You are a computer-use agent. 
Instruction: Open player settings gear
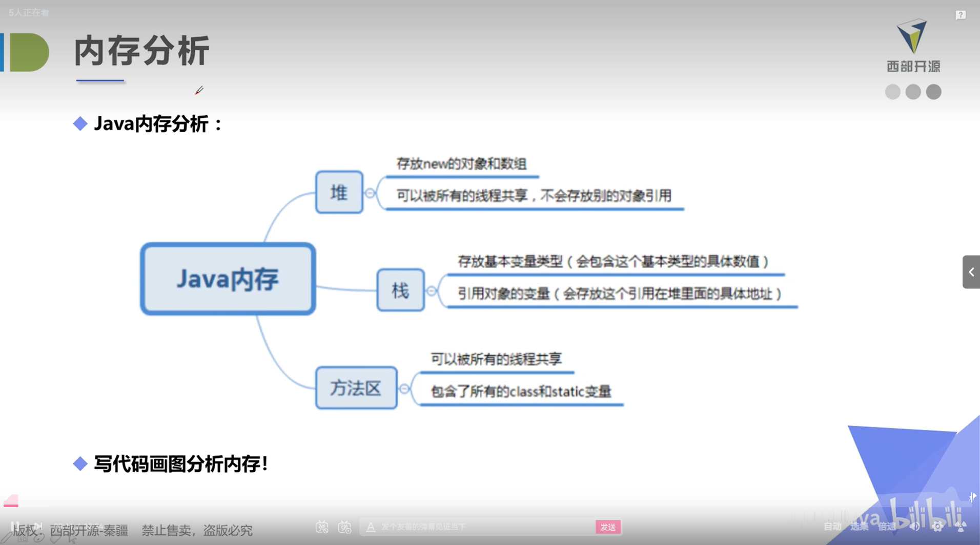[x=937, y=527]
